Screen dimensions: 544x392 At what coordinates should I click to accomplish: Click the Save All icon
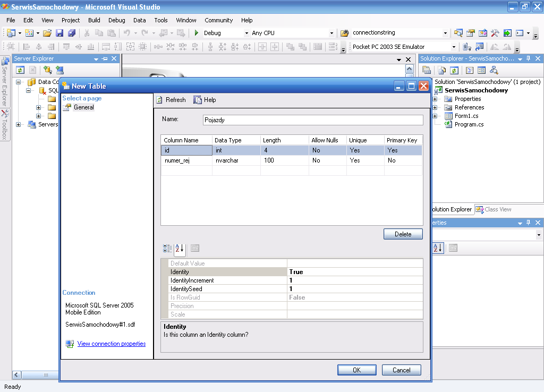[x=72, y=33]
